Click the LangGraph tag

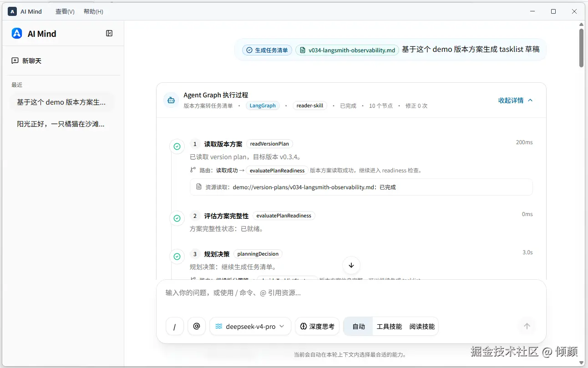(x=263, y=106)
